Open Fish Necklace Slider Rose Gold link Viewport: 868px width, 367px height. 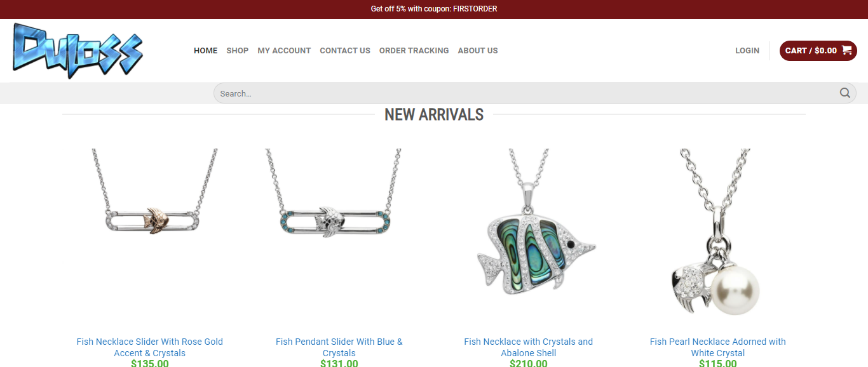pos(150,347)
